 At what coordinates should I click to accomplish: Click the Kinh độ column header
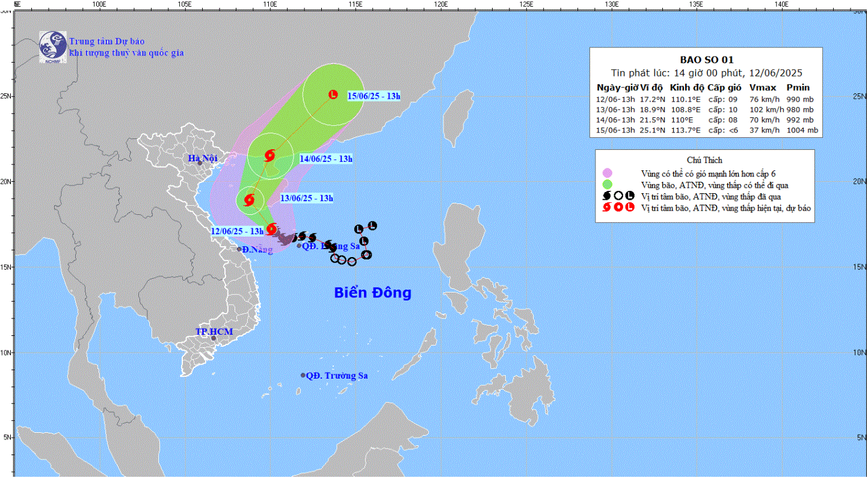(687, 87)
